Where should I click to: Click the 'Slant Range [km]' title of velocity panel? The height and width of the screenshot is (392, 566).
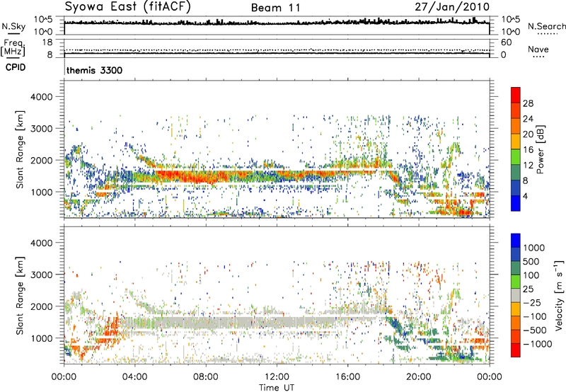(20, 296)
